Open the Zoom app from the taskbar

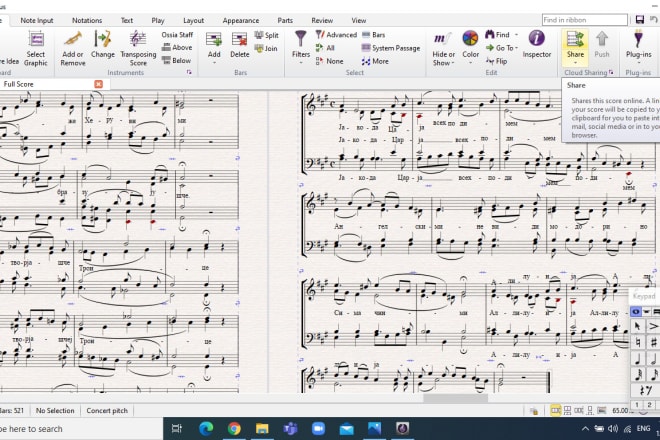click(x=318, y=429)
